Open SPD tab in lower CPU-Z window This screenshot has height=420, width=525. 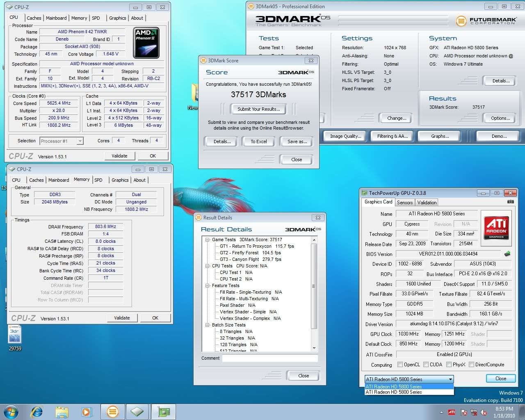[98, 180]
